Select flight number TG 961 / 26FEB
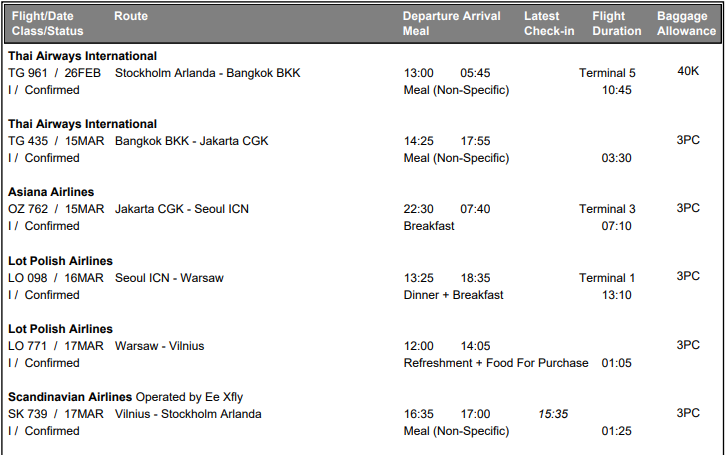The image size is (725, 455). coord(55,73)
